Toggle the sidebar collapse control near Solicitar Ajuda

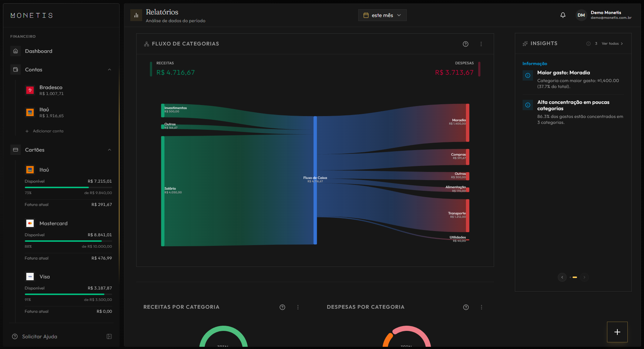click(109, 336)
